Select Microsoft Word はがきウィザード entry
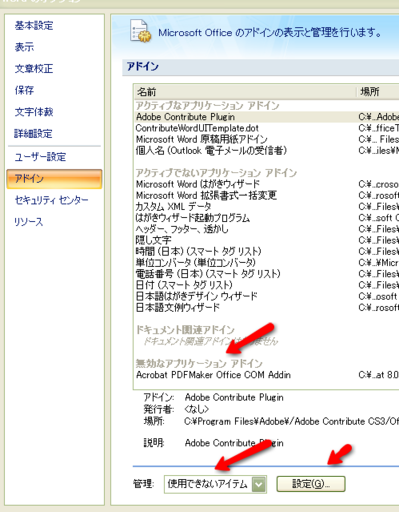Image resolution: width=399 pixels, height=512 pixels. [x=267, y=184]
